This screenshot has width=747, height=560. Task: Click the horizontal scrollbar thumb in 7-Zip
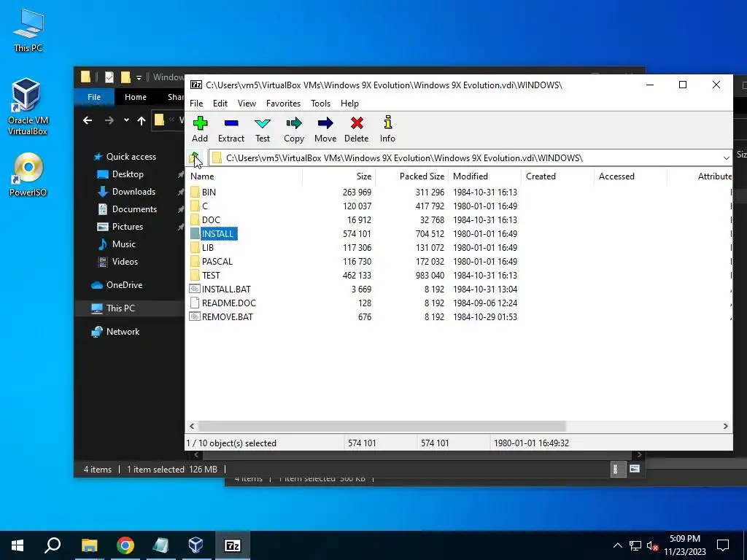pyautogui.click(x=382, y=426)
